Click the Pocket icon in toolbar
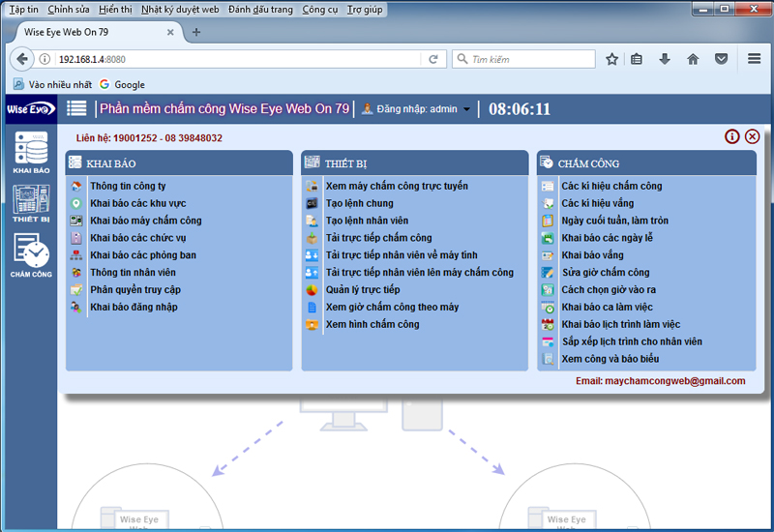Viewport: 774px width, 532px height. (721, 59)
